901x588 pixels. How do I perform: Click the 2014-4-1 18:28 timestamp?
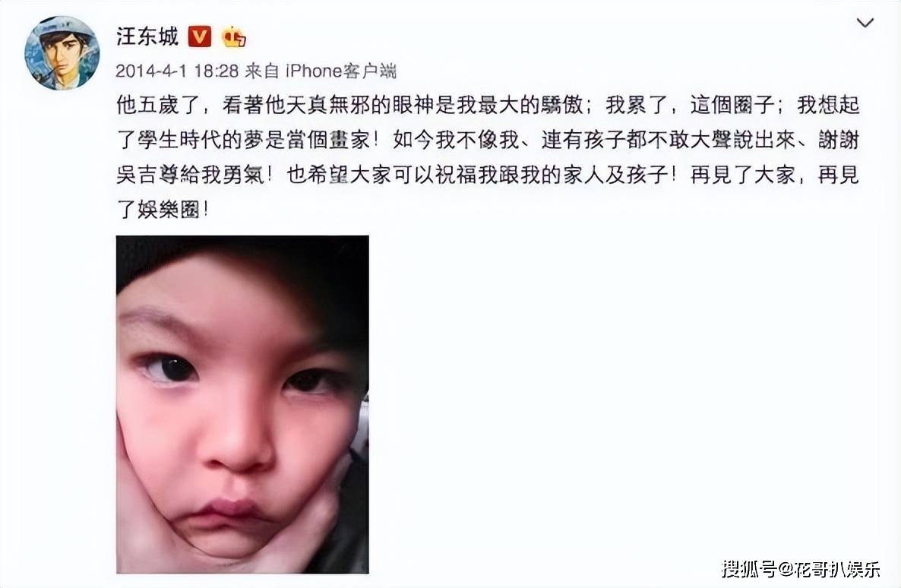(x=177, y=71)
